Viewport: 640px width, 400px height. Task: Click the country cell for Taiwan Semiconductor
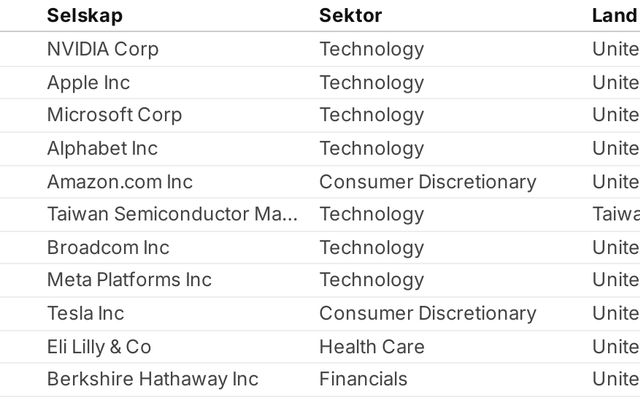tap(615, 214)
